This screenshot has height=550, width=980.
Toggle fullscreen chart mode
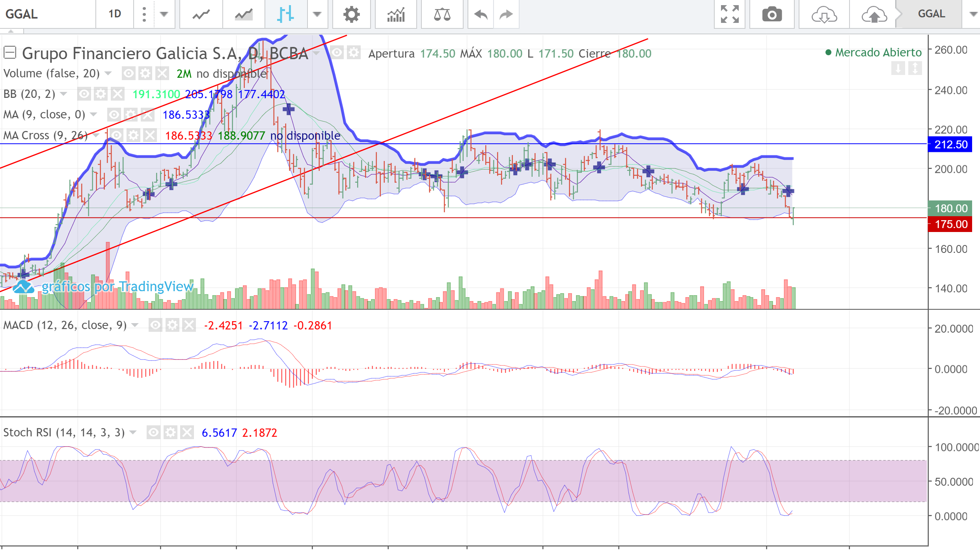(730, 15)
